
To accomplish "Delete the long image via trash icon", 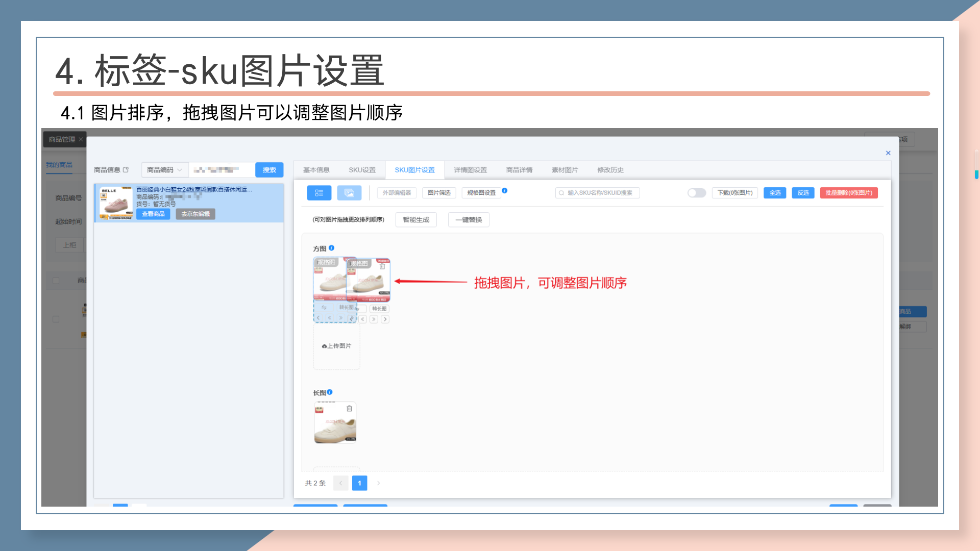I will [349, 409].
